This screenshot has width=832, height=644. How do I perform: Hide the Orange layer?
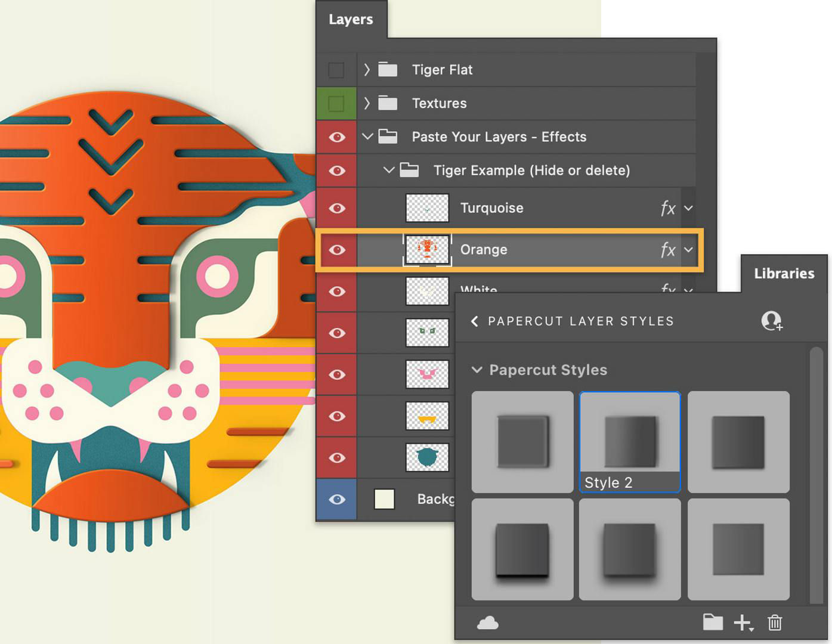(336, 250)
